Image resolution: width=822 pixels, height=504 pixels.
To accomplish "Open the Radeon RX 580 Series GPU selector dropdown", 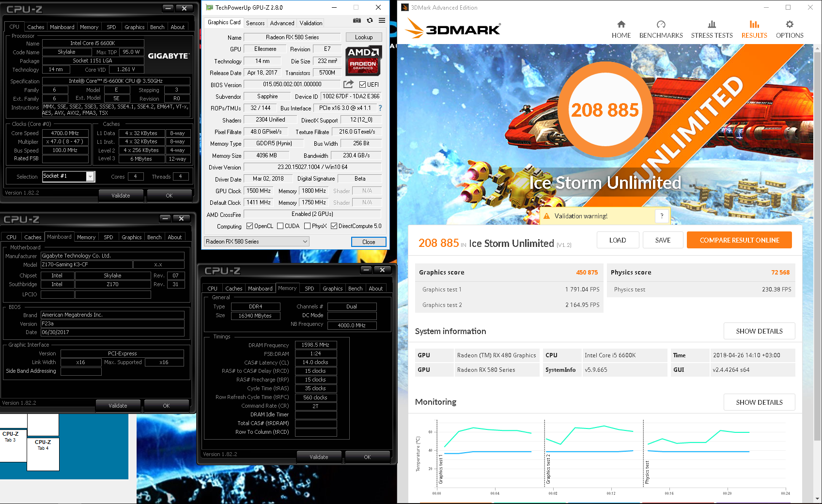I will (257, 242).
